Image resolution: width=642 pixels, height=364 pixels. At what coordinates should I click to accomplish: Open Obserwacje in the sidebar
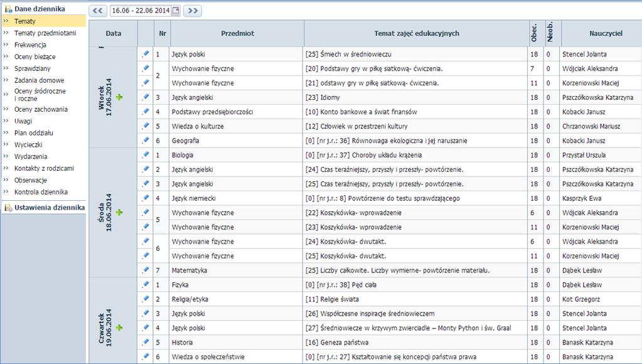point(31,180)
